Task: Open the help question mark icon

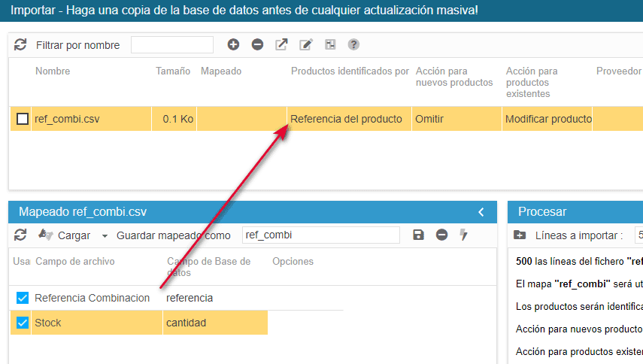Action: point(353,45)
